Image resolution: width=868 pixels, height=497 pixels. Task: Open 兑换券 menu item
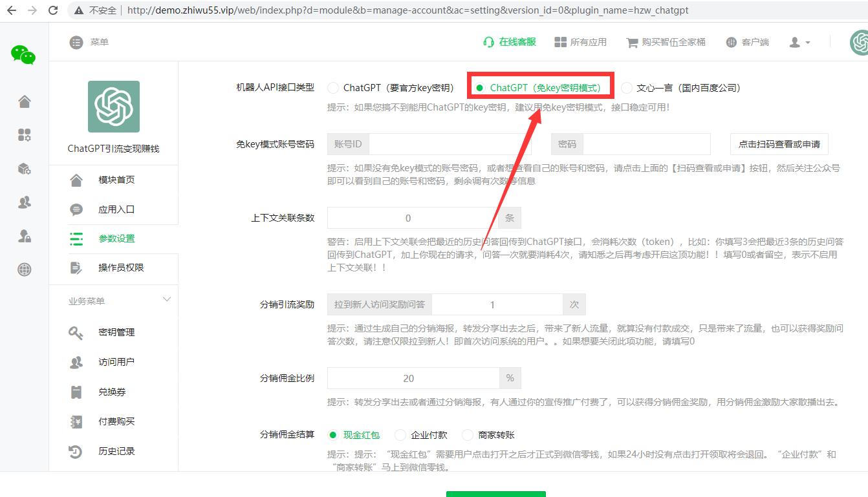click(112, 392)
